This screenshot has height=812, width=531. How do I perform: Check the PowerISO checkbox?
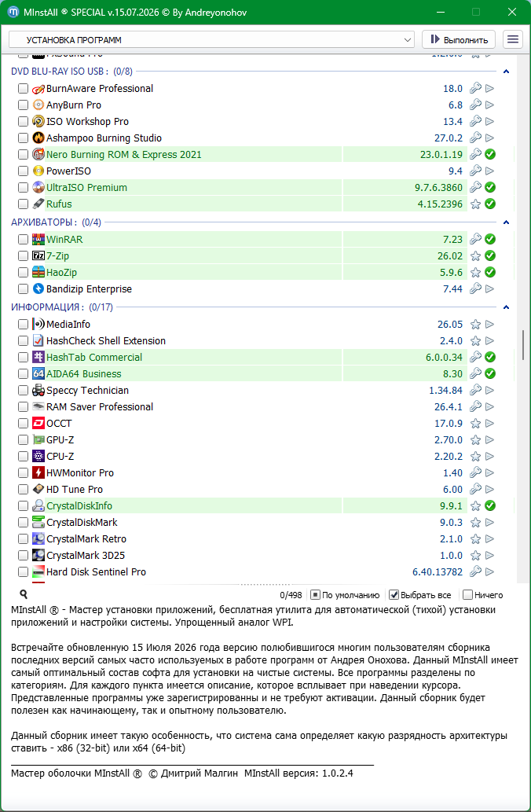[23, 171]
